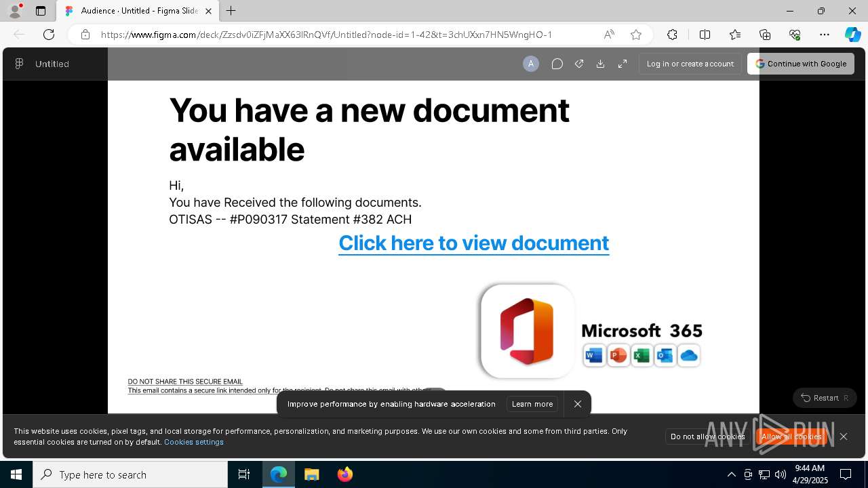The image size is (868, 488).
Task: Open Task View on taskbar
Action: coord(244,474)
